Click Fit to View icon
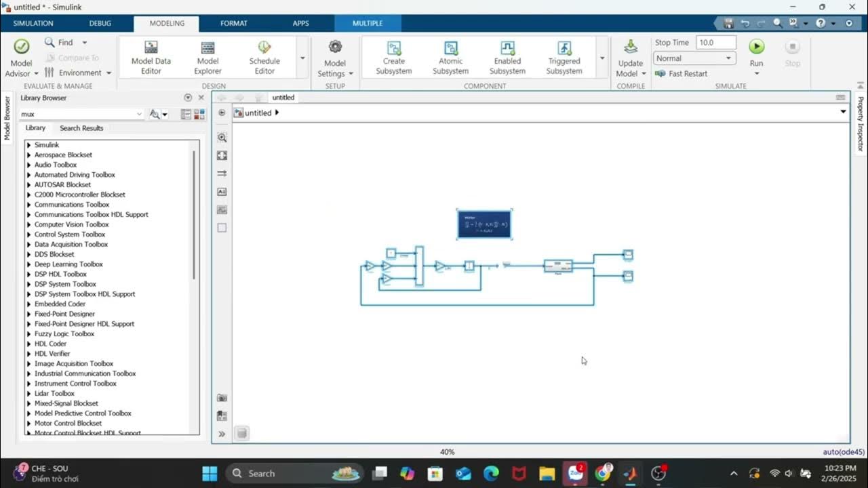The height and width of the screenshot is (488, 868). pos(222,156)
